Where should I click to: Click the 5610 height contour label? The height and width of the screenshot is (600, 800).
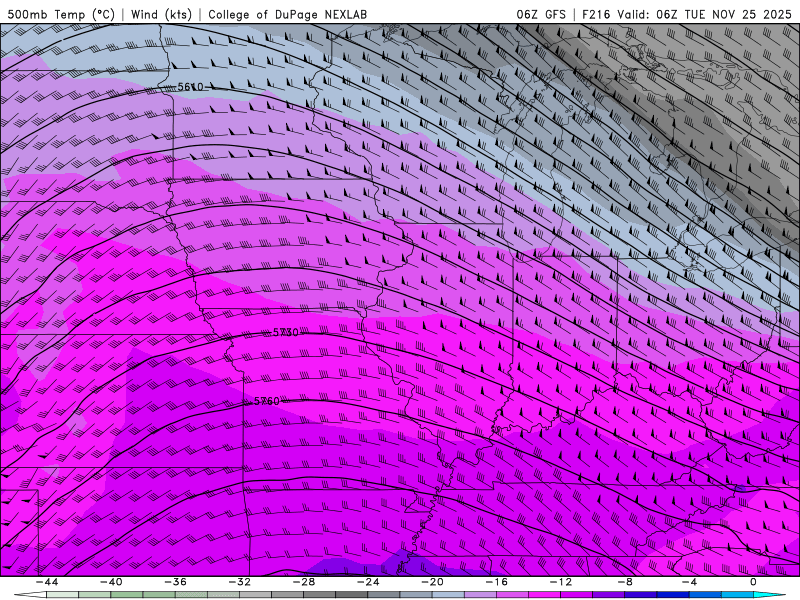tap(190, 87)
